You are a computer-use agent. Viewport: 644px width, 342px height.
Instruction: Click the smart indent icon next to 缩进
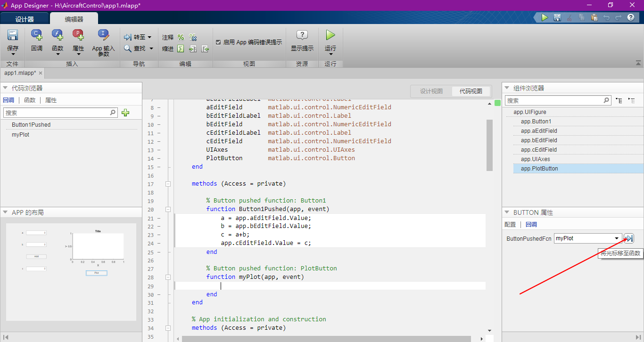(x=181, y=49)
